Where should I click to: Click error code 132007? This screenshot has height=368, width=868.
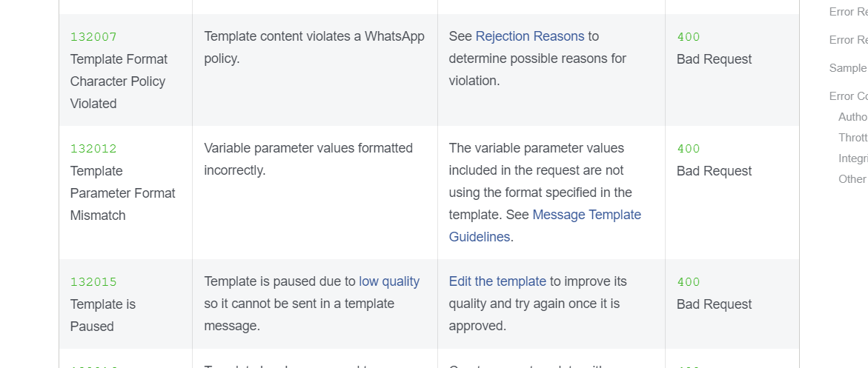click(93, 37)
